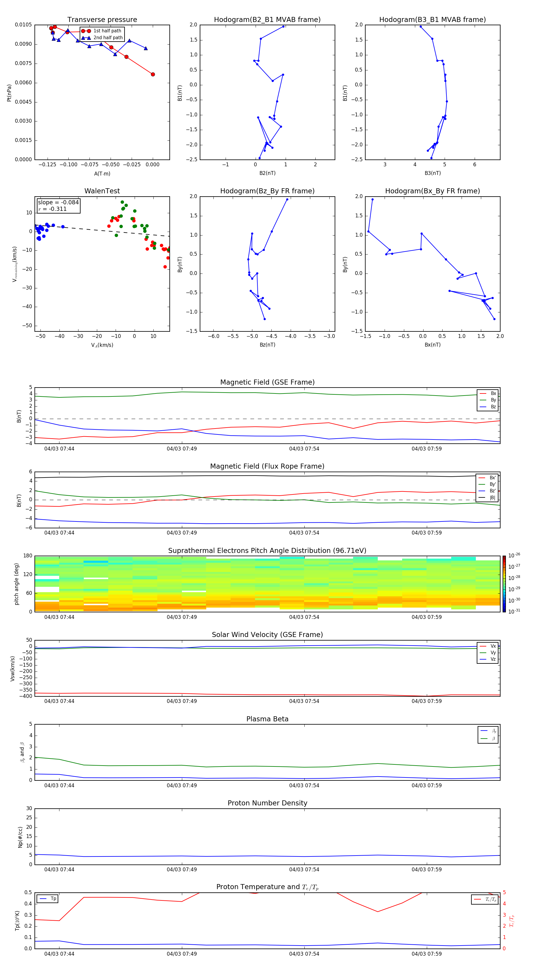Click the Bx' legend entry in Flux Rope plot

(x=487, y=478)
